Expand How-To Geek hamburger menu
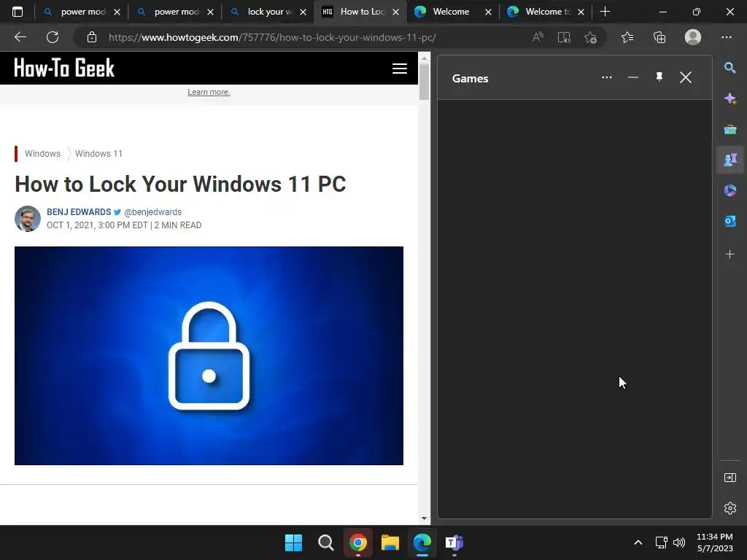Screen dimensions: 747x560 point(399,69)
